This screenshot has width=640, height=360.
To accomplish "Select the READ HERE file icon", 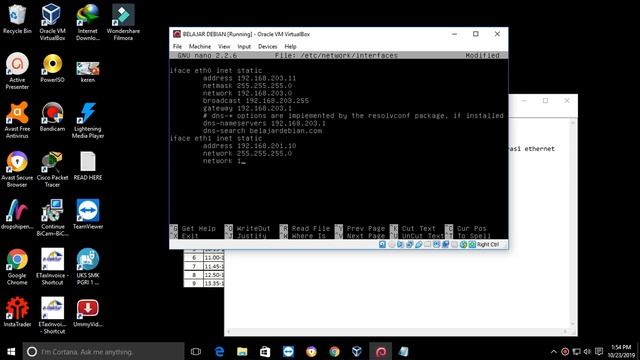I will pos(88,166).
